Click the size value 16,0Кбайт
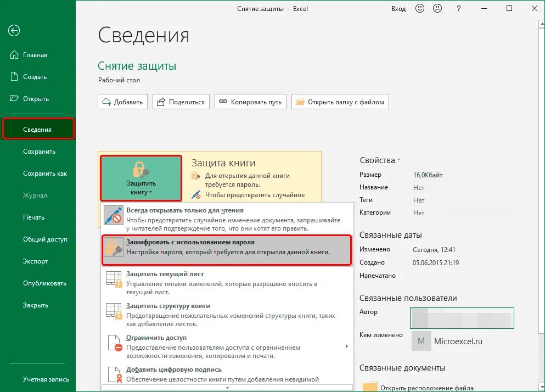The image size is (545, 392). 428,175
